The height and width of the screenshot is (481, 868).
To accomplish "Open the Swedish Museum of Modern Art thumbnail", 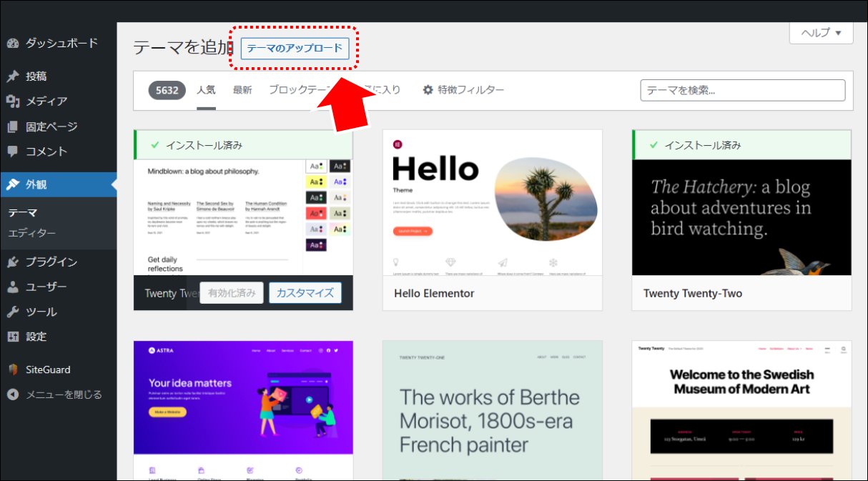I will coord(742,410).
